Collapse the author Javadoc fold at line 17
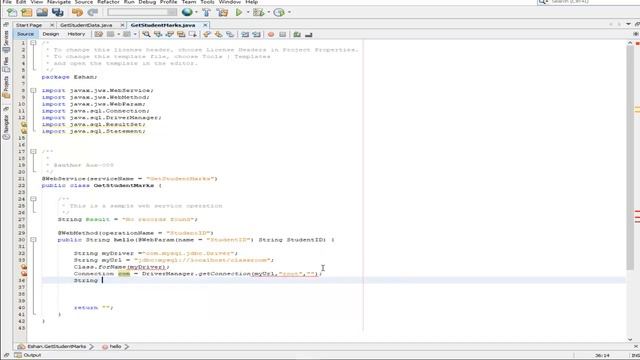The image size is (640, 360). [33, 151]
